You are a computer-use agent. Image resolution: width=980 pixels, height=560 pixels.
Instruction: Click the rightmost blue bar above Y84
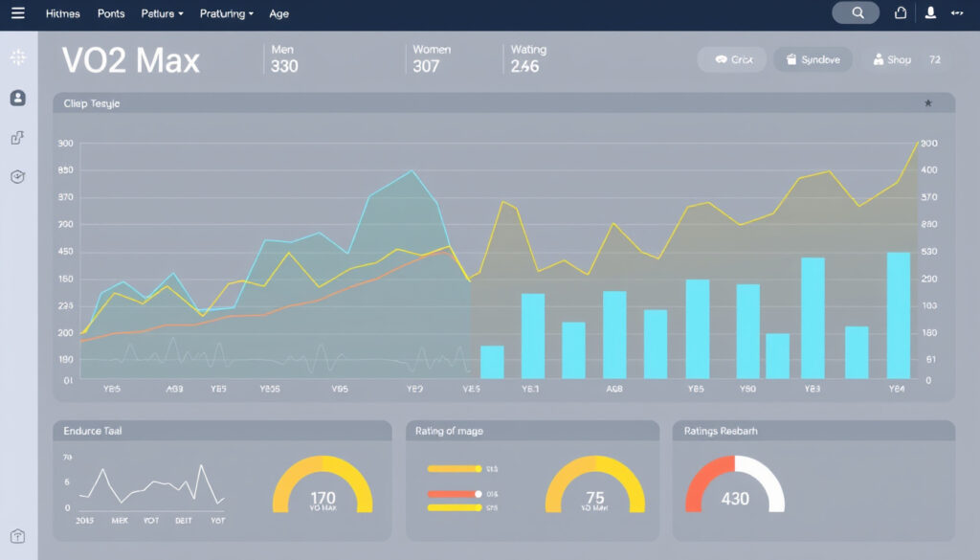coord(898,315)
